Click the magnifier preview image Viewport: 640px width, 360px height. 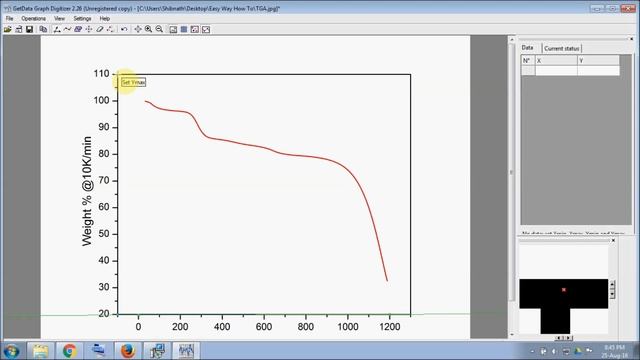click(563, 289)
